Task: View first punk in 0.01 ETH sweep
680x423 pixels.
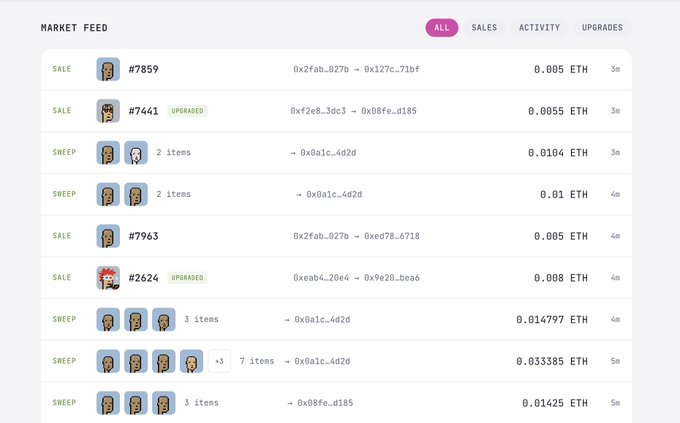Action: coord(108,194)
